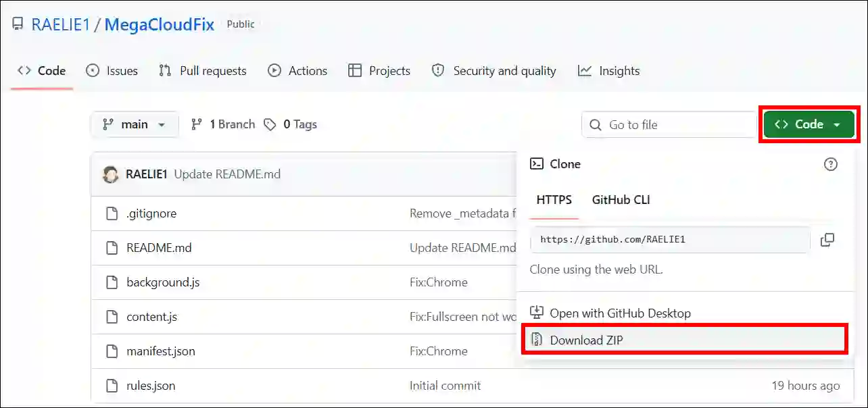This screenshot has width=868, height=408.
Task: Click the clone help question mark icon
Action: click(831, 163)
